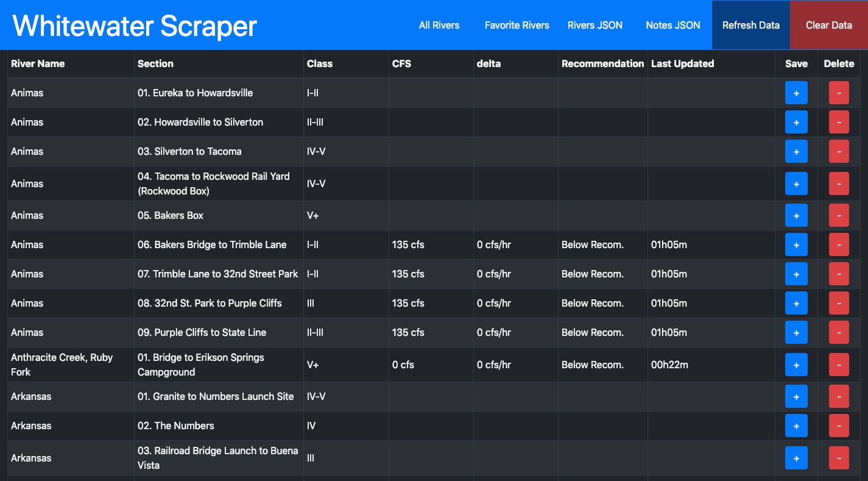
Task: Delete the Rockwood Box section row
Action: tap(839, 183)
